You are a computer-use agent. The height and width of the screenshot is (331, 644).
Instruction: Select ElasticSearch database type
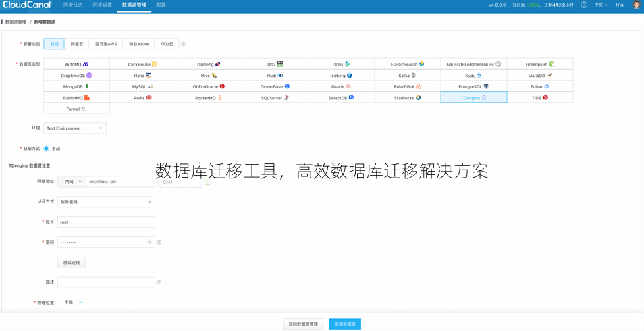[408, 64]
